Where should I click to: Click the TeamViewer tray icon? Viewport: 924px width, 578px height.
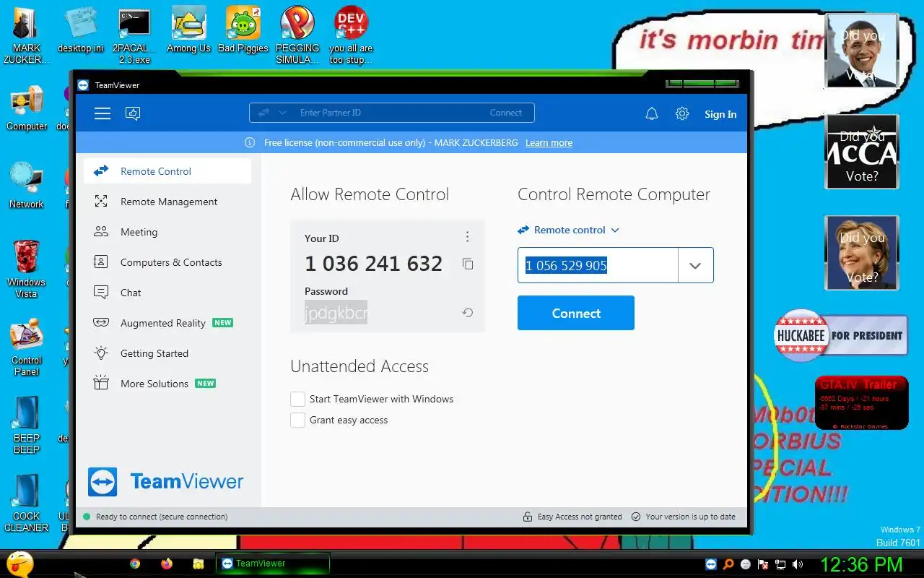pyautogui.click(x=712, y=564)
